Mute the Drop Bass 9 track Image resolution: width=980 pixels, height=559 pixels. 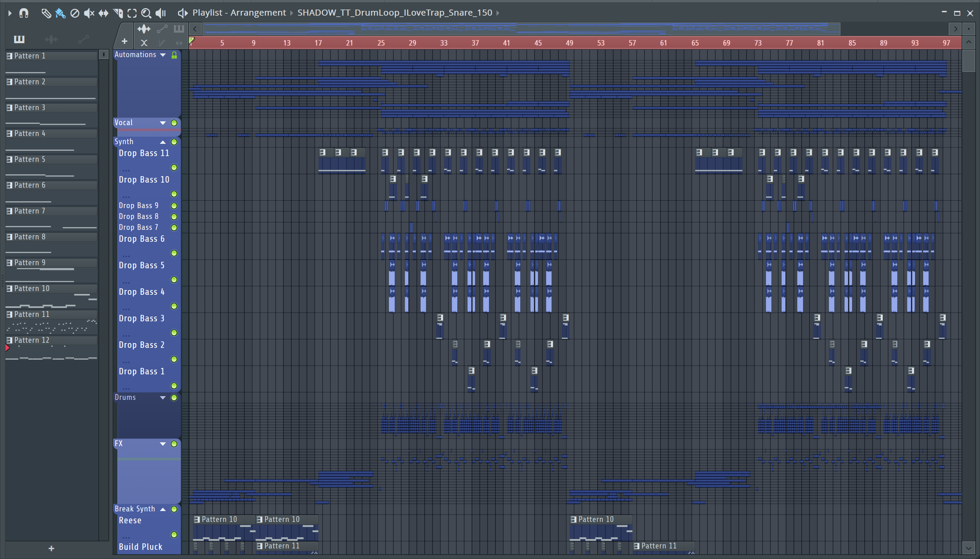click(x=174, y=206)
